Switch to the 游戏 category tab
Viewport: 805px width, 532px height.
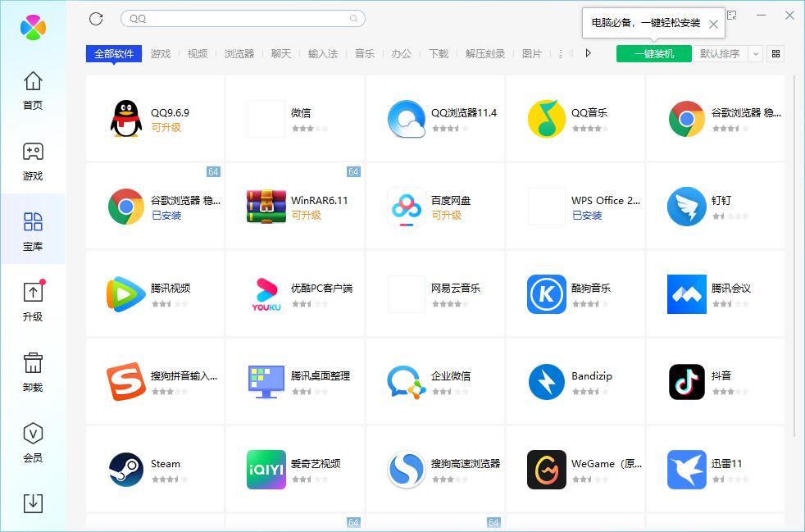tap(161, 53)
